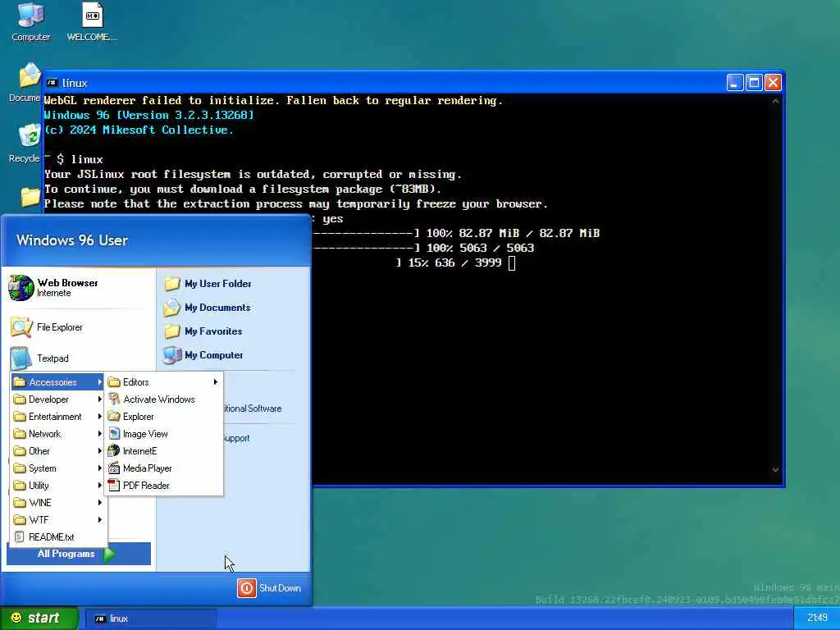Click the WINE folder icon
The height and width of the screenshot is (630, 840).
point(20,503)
